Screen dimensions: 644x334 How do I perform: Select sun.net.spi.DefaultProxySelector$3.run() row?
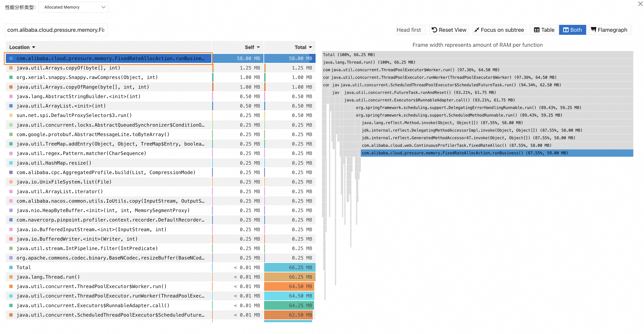161,115
